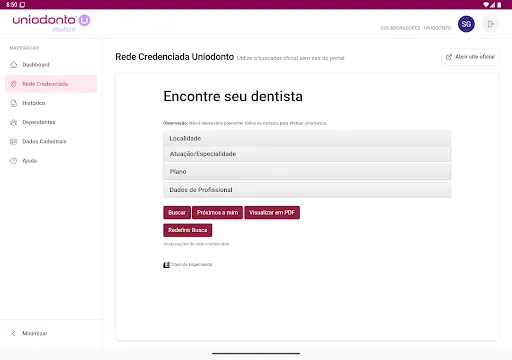
Task: Click the Rede Credenciada pin icon
Action: point(14,84)
